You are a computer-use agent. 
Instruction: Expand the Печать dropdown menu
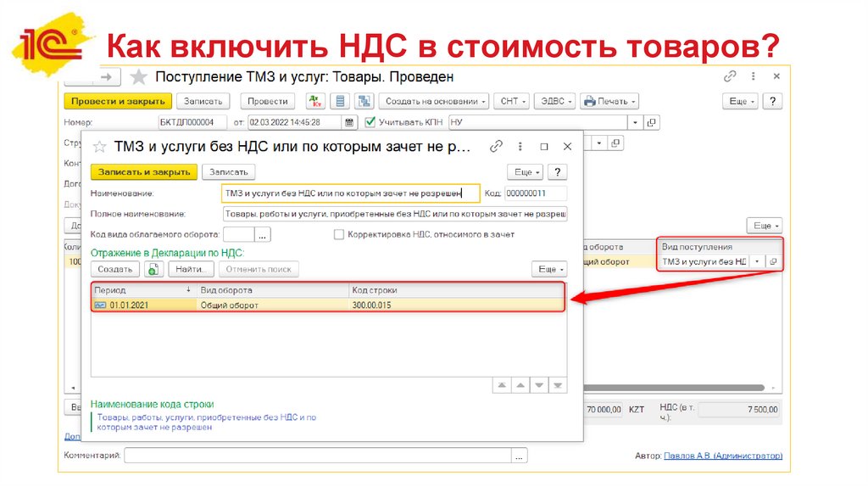[x=609, y=101]
